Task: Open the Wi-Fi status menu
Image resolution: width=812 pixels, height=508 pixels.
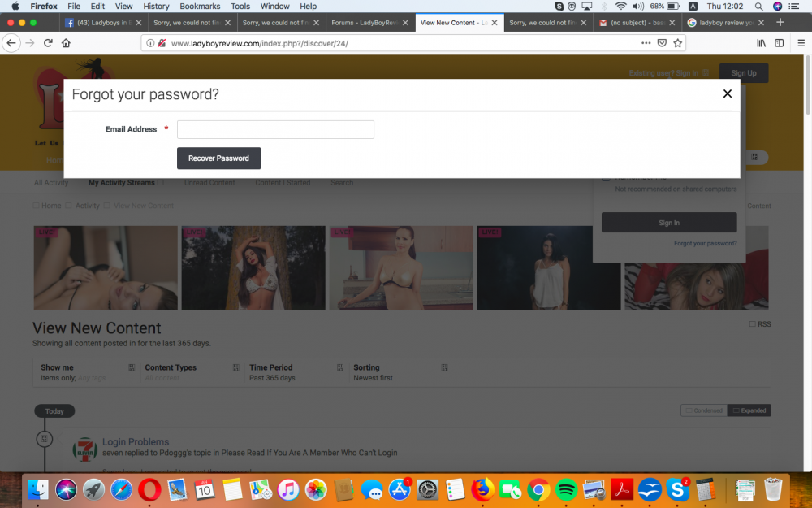Action: click(x=620, y=7)
